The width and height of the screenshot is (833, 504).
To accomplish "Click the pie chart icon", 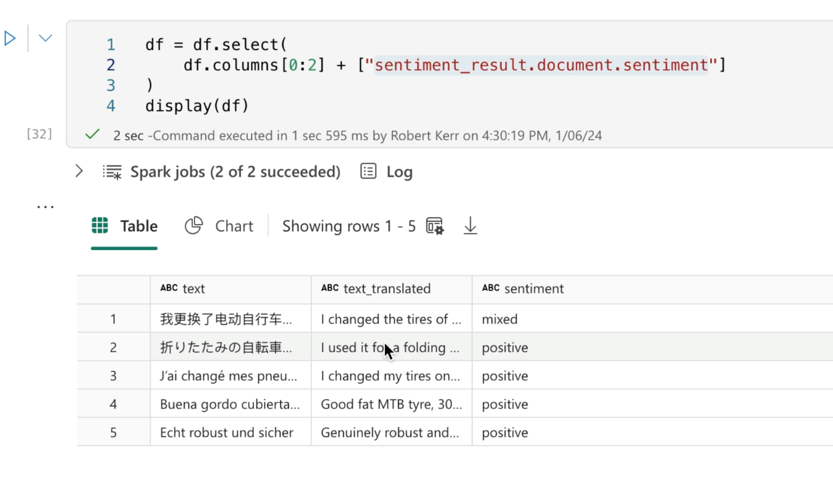I will coord(193,225).
